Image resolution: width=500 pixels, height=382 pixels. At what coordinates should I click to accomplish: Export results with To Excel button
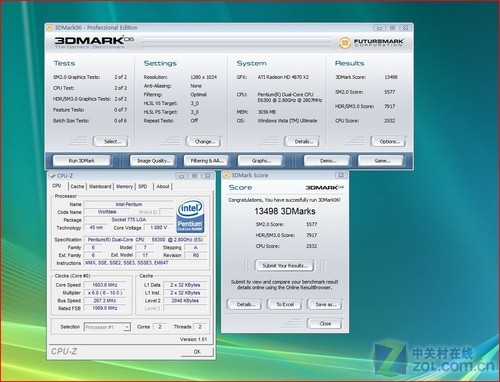pyautogui.click(x=285, y=304)
